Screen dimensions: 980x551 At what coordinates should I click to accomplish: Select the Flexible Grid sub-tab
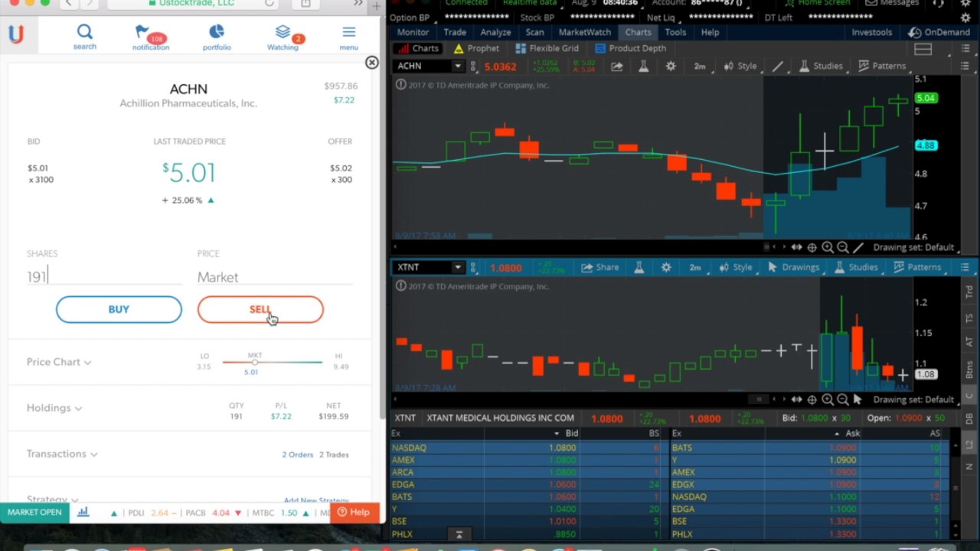(x=547, y=48)
